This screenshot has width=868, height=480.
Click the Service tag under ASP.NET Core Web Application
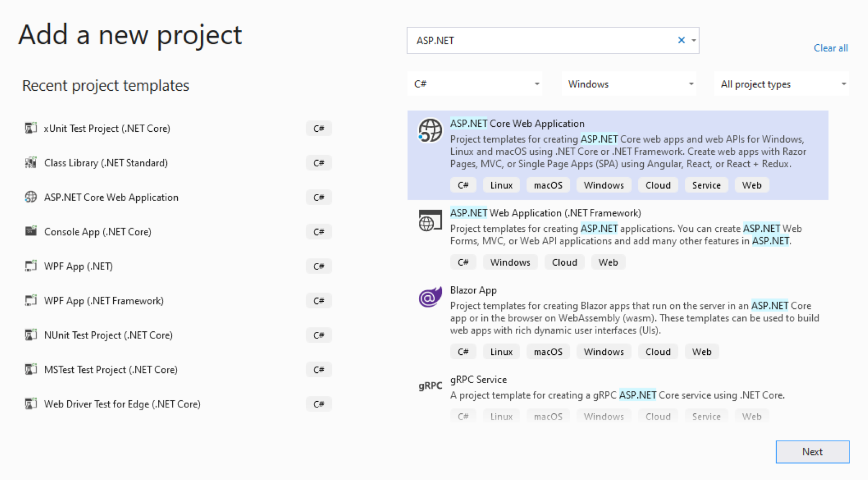[706, 185]
